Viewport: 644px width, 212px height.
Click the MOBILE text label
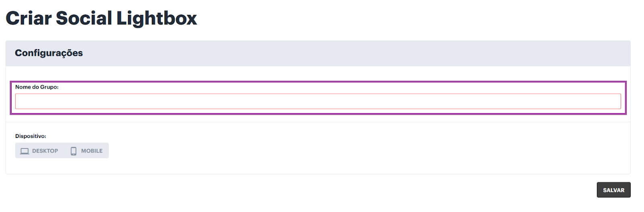click(x=92, y=151)
